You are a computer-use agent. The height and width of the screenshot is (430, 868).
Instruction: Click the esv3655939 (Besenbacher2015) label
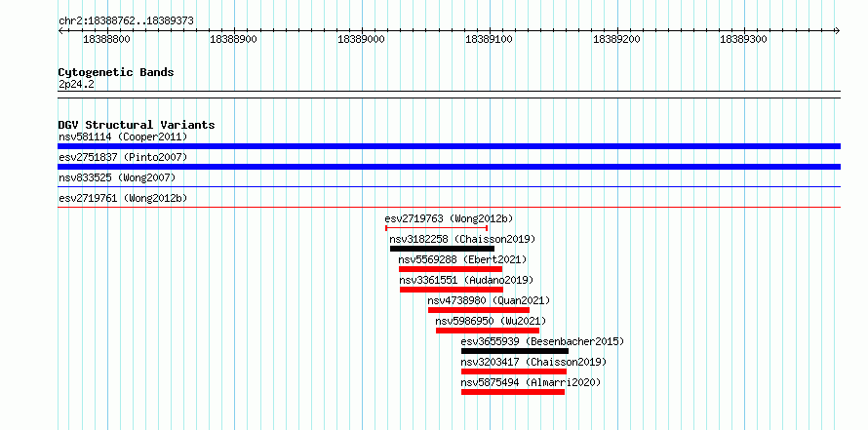click(x=542, y=341)
